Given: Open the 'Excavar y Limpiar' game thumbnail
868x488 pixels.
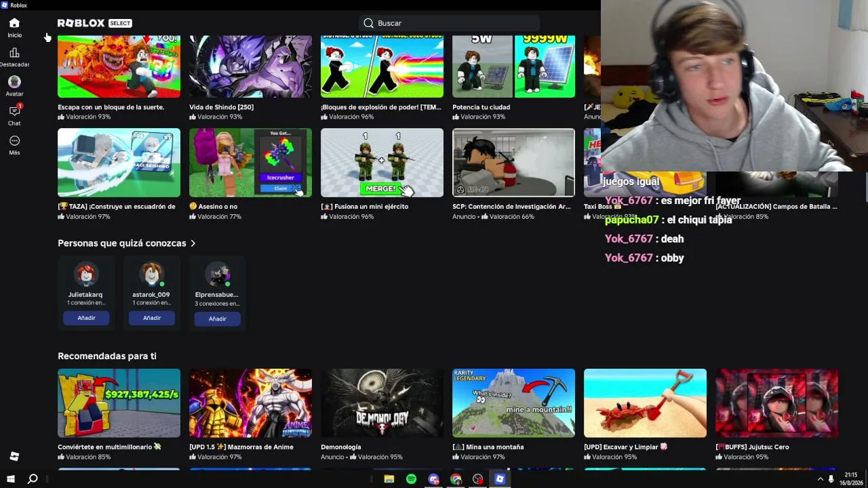Looking at the screenshot, I should click(x=645, y=403).
